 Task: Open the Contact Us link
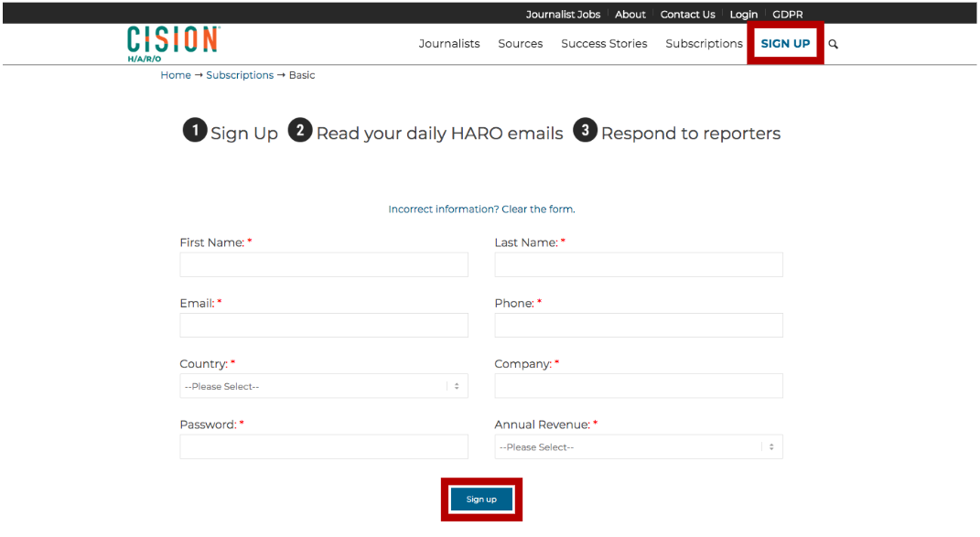[687, 15]
